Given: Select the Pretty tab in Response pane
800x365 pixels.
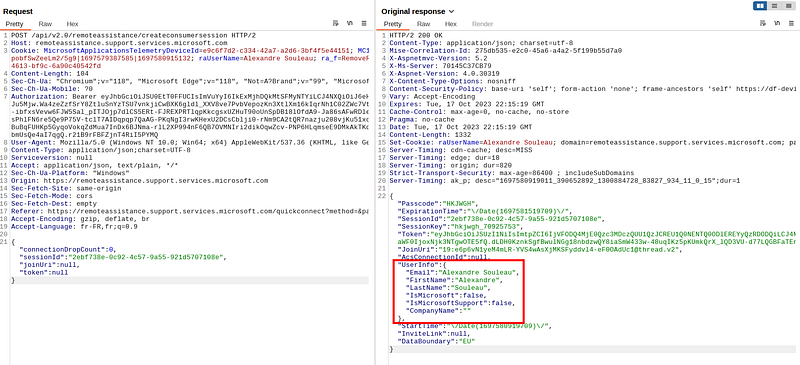Looking at the screenshot, I should click(x=393, y=24).
